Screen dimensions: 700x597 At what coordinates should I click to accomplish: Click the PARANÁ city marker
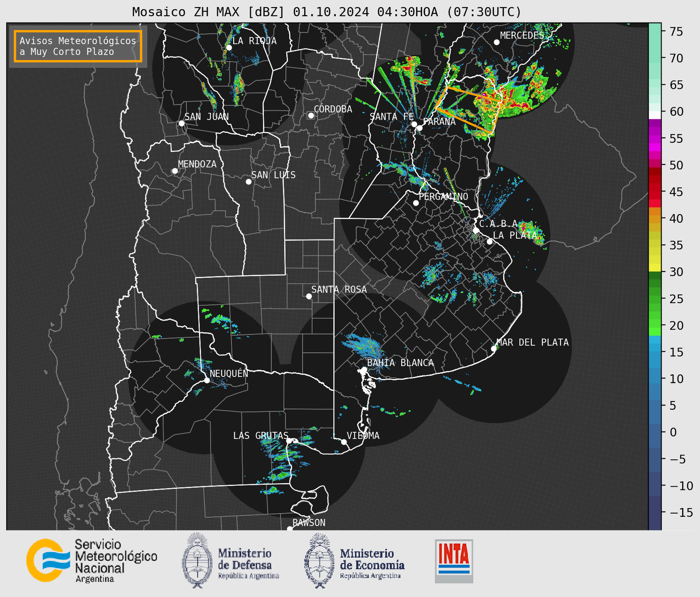pyautogui.click(x=420, y=128)
